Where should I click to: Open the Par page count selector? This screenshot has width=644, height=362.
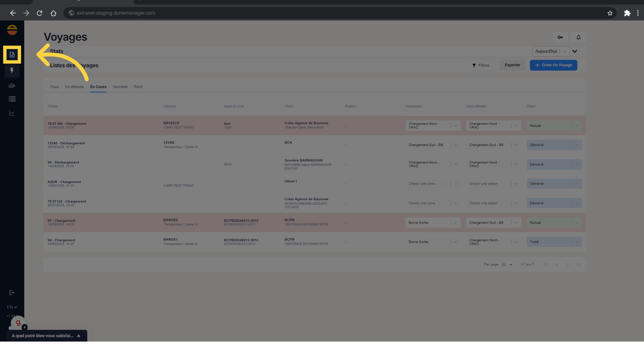click(x=506, y=264)
